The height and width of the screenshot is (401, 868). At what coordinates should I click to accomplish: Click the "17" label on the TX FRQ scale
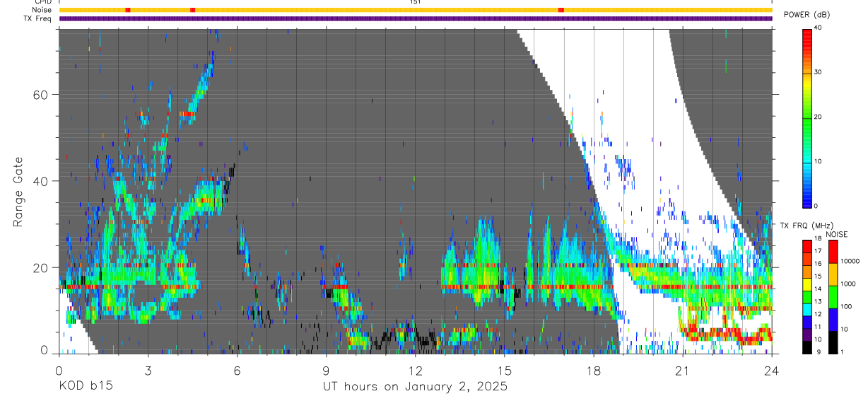click(x=818, y=251)
